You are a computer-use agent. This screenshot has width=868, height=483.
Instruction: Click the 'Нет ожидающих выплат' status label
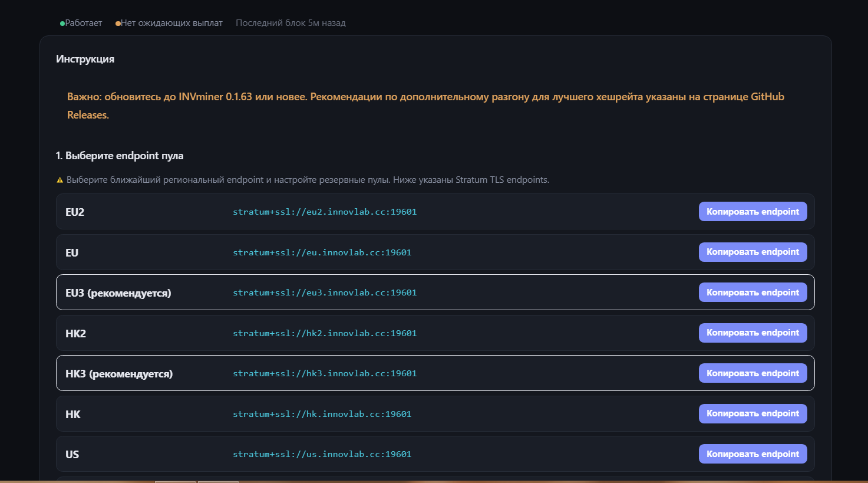pos(171,23)
